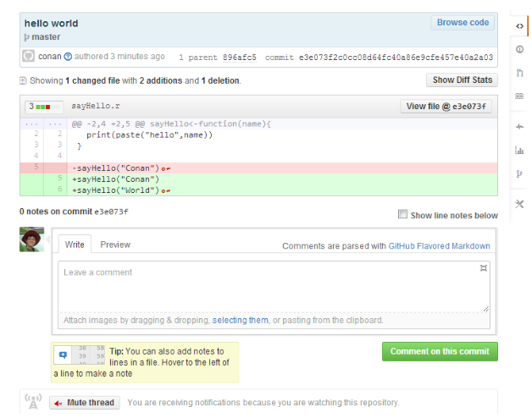Switch to the Write tab
The image size is (532, 418).
coord(75,245)
